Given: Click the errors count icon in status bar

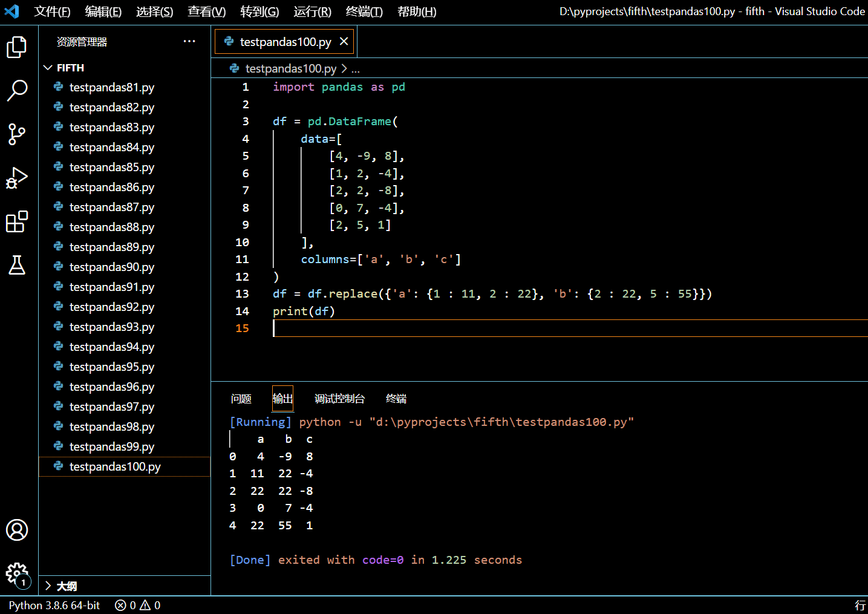Looking at the screenshot, I should [x=120, y=605].
